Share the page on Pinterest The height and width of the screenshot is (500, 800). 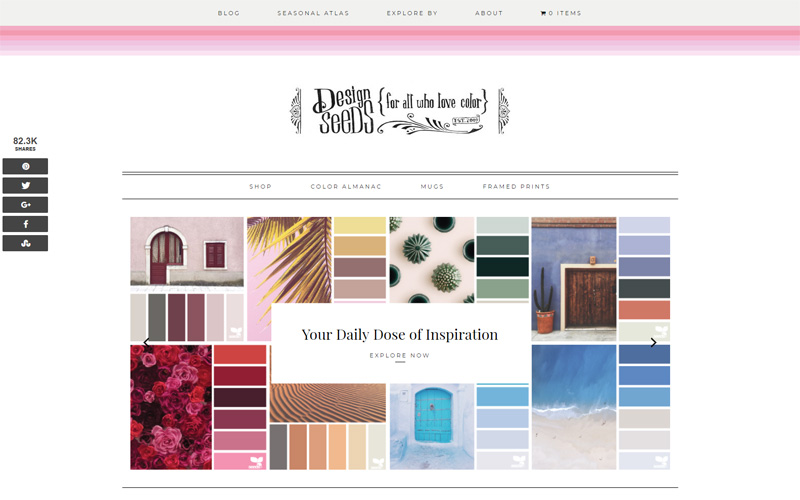25,166
